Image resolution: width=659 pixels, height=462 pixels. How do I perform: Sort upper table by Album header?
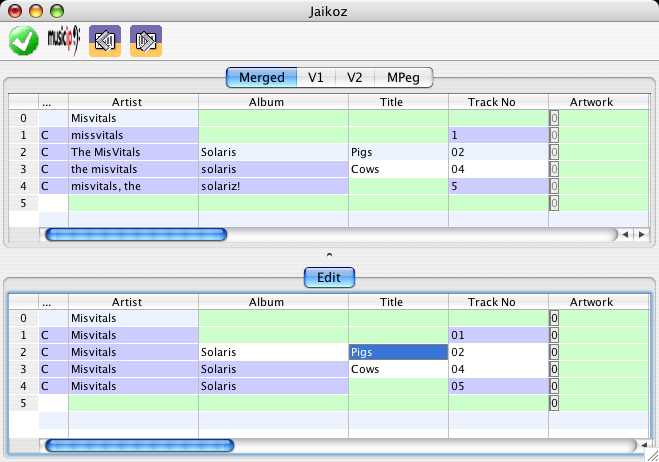273,102
